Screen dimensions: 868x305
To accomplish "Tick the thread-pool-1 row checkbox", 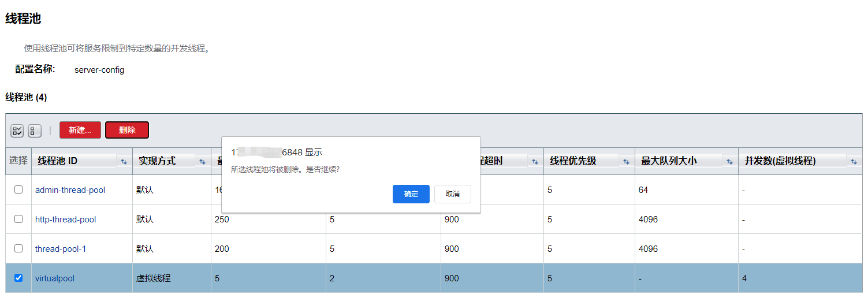I will pyautogui.click(x=18, y=248).
